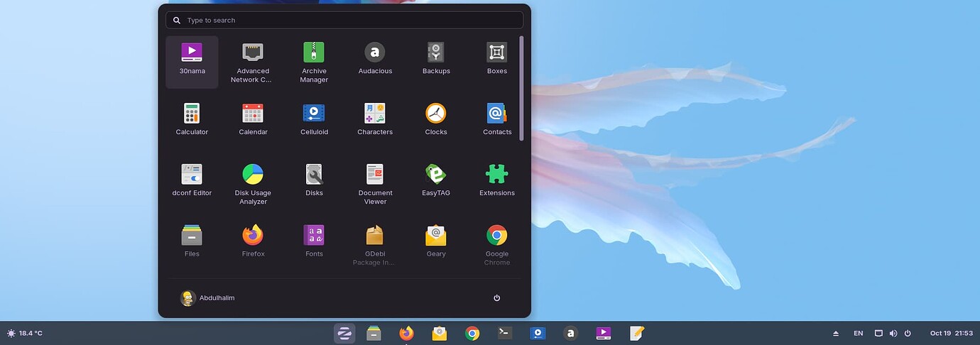Screen dimensions: 980x345
Task: Open Files from the taskbar
Action: (374, 333)
